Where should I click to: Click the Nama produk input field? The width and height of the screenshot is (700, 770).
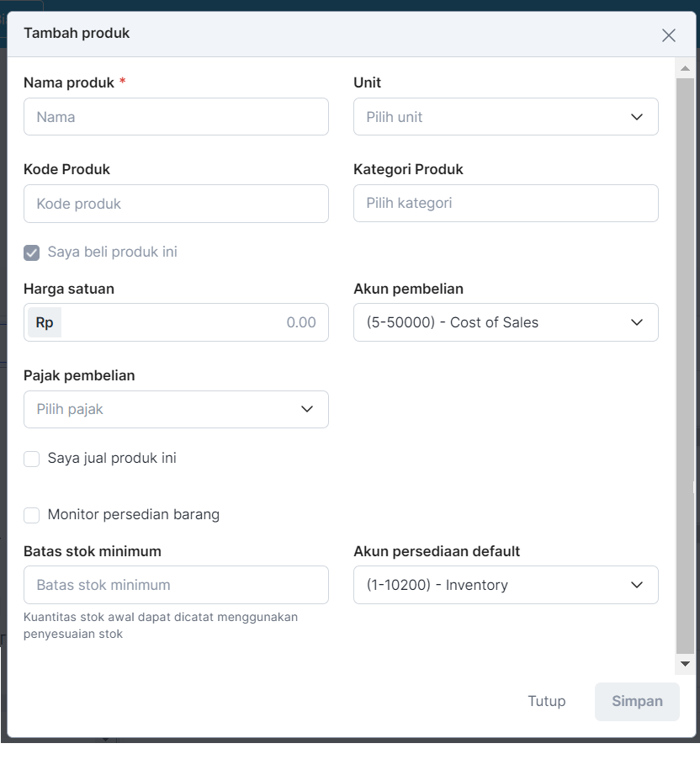(x=176, y=117)
